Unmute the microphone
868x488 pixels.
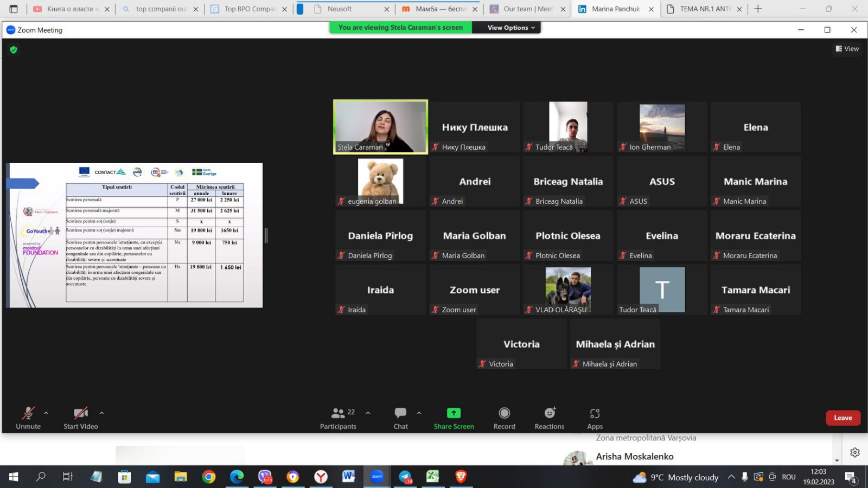pyautogui.click(x=28, y=418)
